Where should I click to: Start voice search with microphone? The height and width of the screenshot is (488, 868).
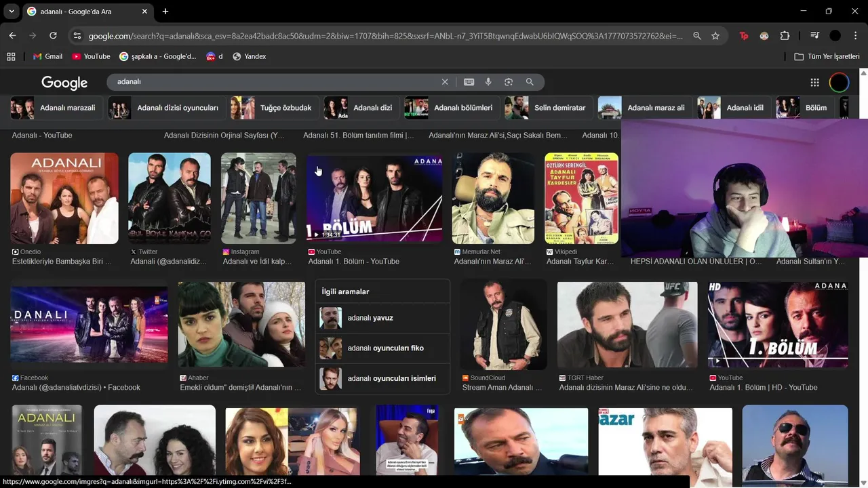click(488, 82)
